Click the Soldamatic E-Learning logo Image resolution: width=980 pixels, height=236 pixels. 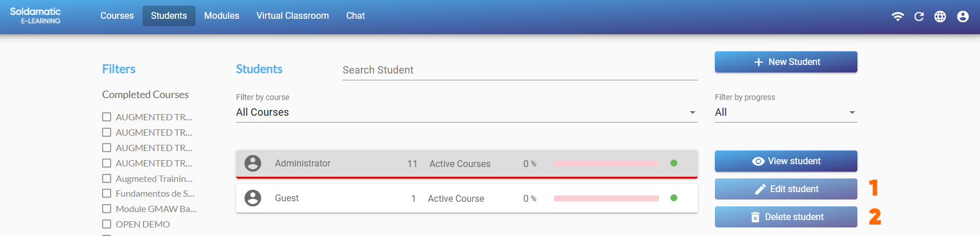35,15
